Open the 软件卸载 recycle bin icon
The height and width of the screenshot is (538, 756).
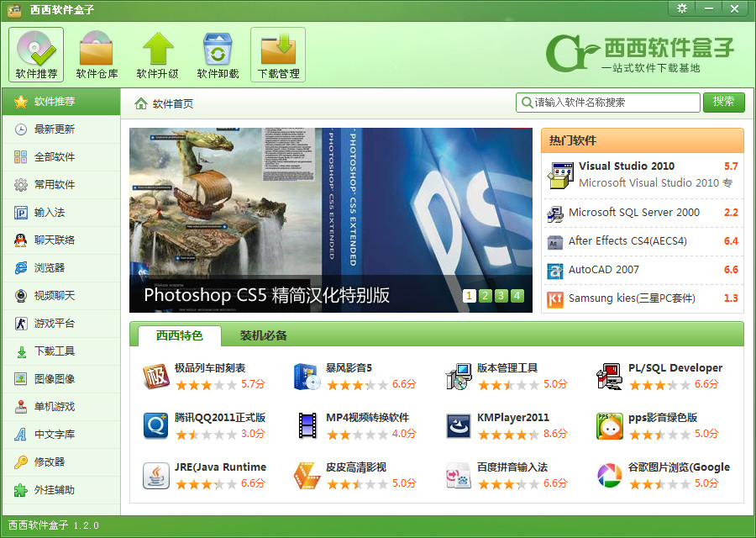(x=218, y=55)
